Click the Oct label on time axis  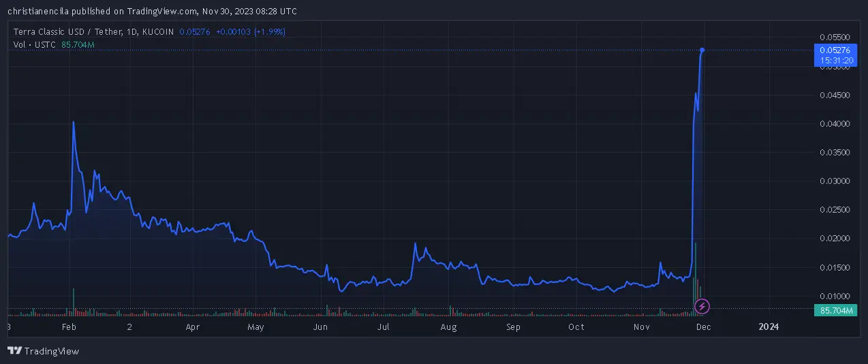576,327
